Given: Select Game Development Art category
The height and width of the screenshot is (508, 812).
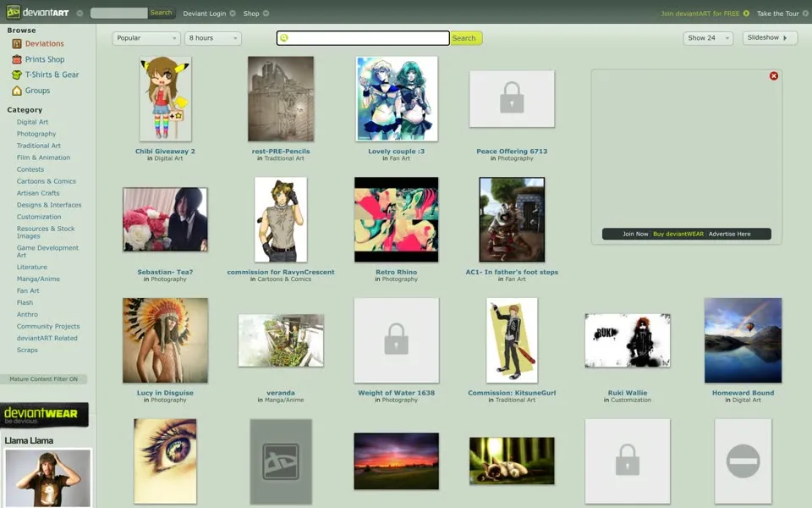Looking at the screenshot, I should [x=47, y=251].
